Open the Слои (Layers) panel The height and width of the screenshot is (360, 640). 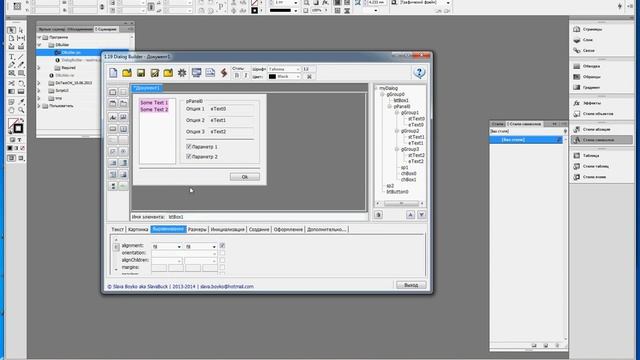[588, 40]
